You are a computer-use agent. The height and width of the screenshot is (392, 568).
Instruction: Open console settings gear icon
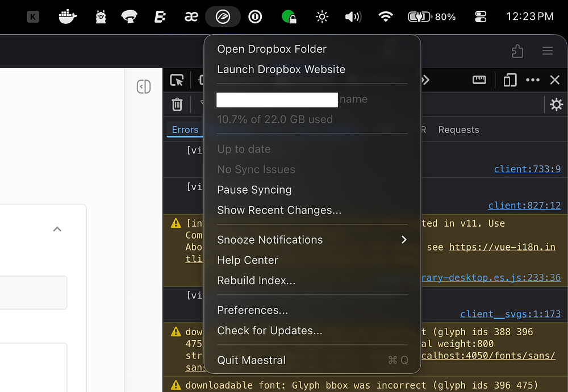(557, 105)
